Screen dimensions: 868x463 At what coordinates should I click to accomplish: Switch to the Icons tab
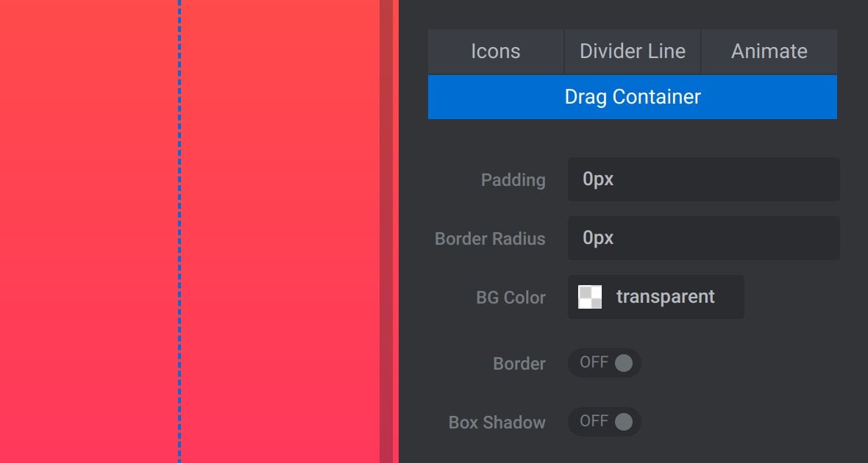pos(495,51)
